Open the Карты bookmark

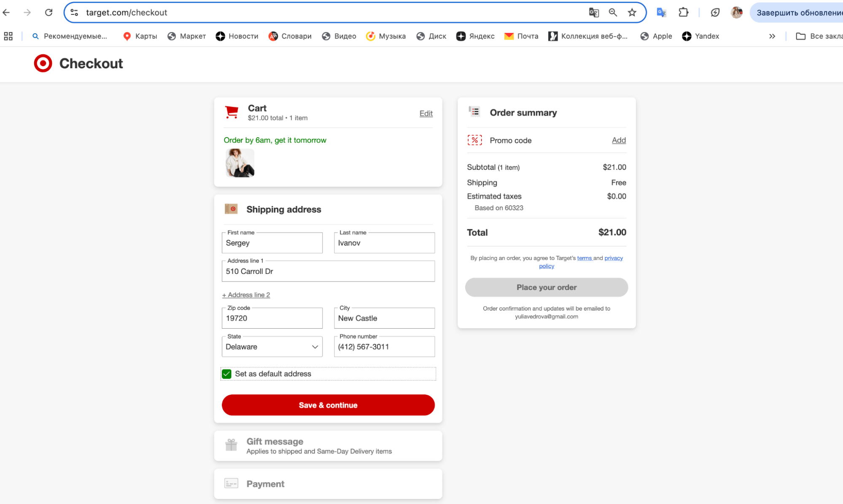tap(140, 36)
